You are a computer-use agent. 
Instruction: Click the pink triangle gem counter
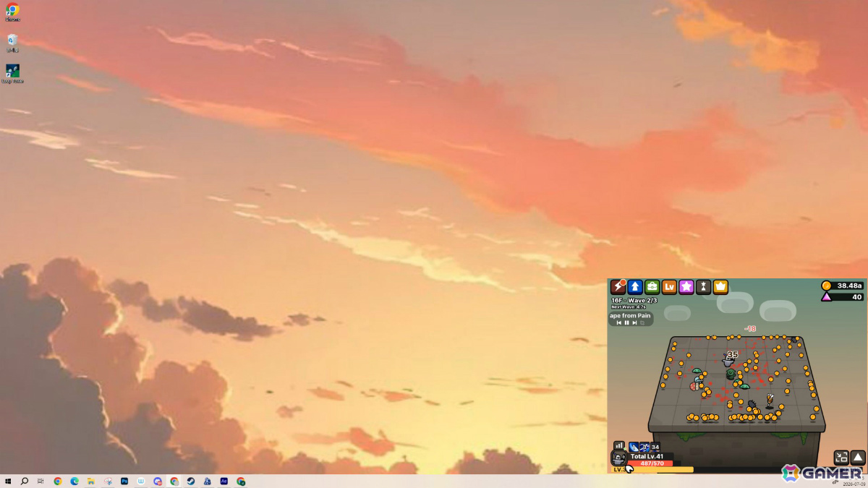coord(843,296)
